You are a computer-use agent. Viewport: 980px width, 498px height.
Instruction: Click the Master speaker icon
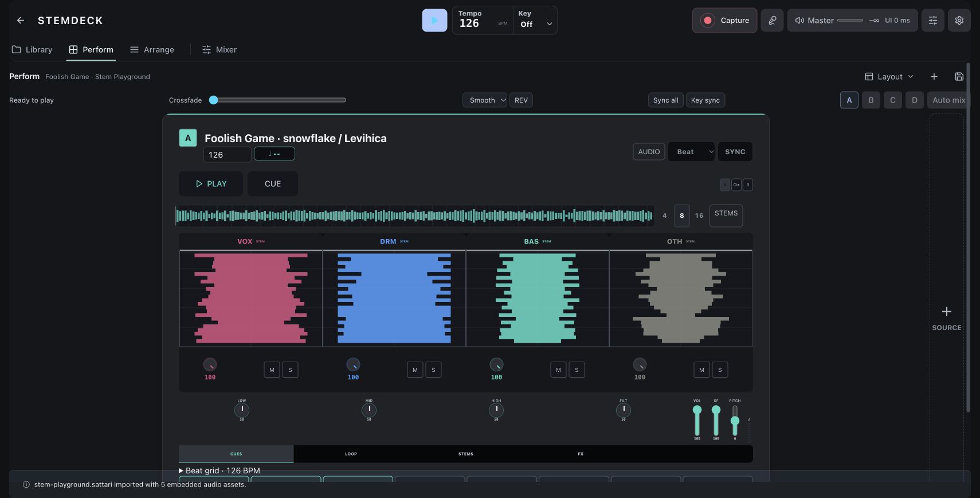[x=799, y=21]
